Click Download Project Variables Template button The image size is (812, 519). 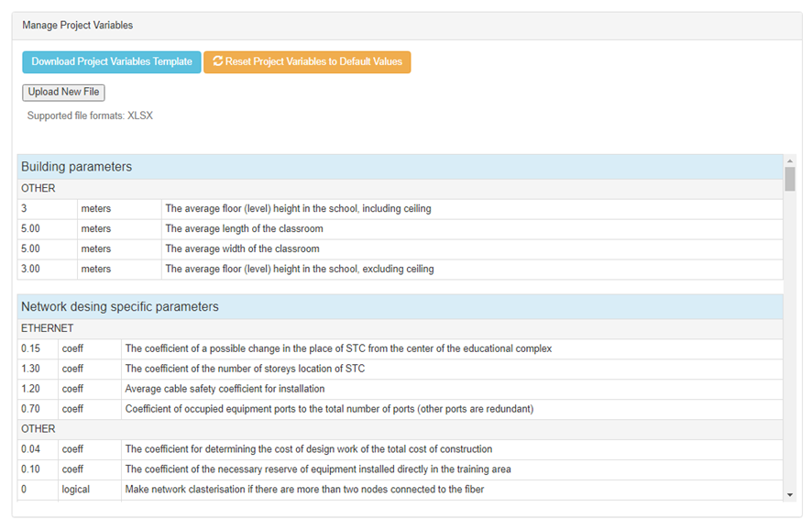(112, 62)
